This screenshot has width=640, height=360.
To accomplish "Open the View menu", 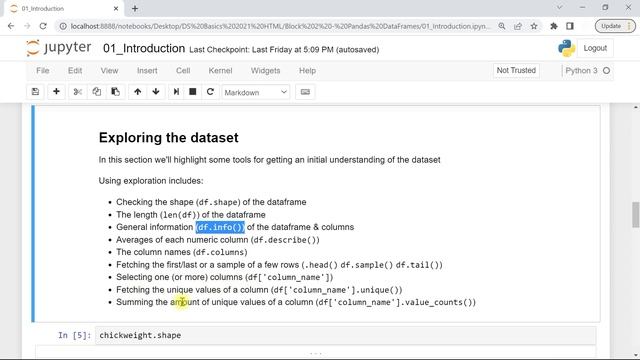I will (109, 71).
